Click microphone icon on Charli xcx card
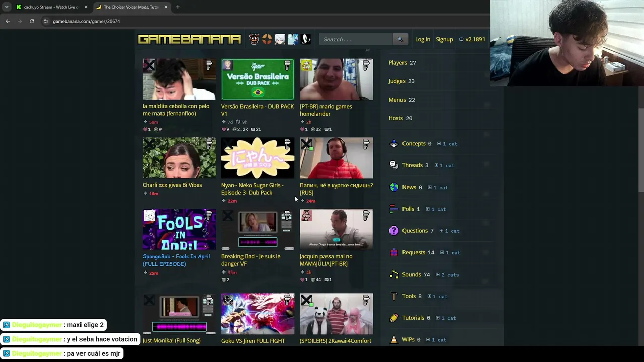The image size is (644, 362). tap(209, 144)
